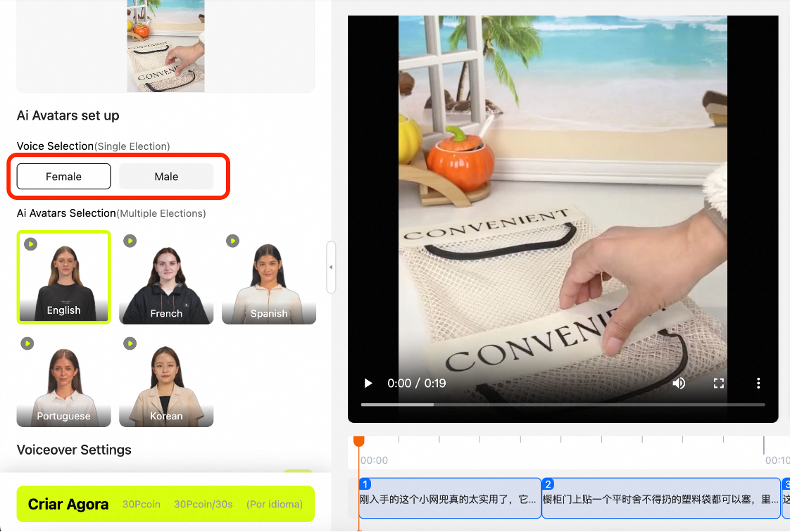The height and width of the screenshot is (532, 790).
Task: Enter fullscreen video mode
Action: [719, 384]
